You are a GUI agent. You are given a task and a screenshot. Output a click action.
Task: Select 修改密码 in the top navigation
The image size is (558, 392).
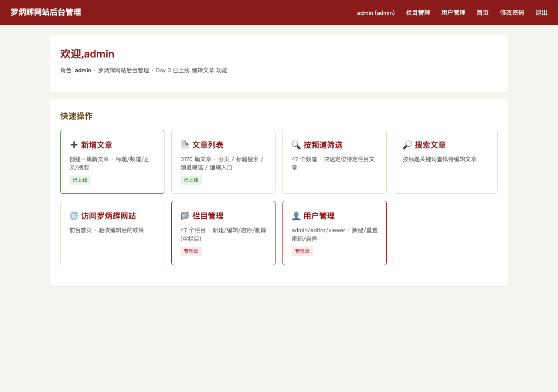click(512, 13)
